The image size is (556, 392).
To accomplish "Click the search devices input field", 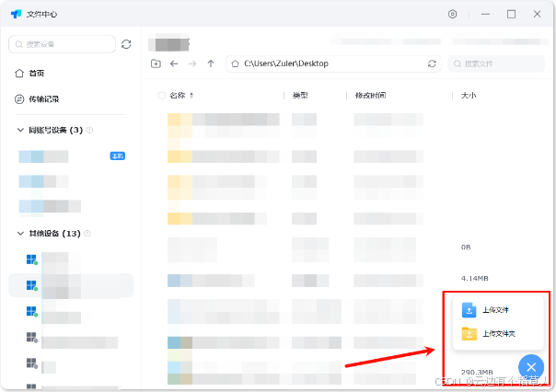I will click(x=62, y=44).
